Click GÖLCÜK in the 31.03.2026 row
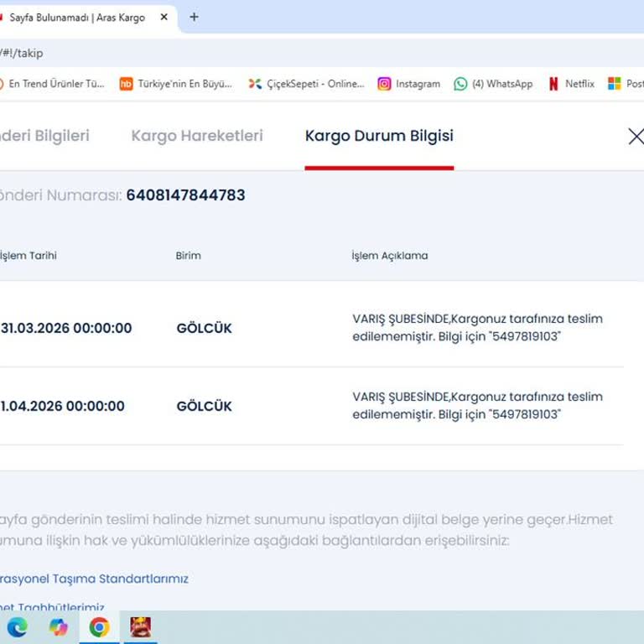Screen dimensions: 644x644 point(204,328)
